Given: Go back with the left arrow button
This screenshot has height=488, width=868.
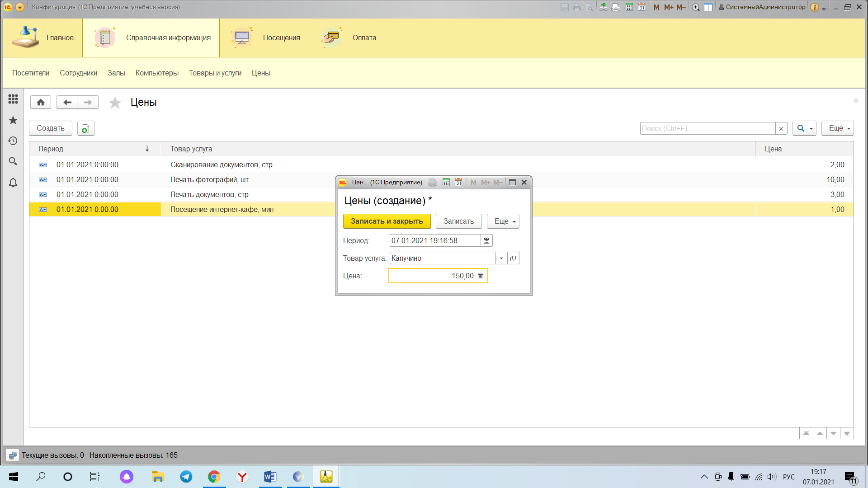Looking at the screenshot, I should coord(67,103).
